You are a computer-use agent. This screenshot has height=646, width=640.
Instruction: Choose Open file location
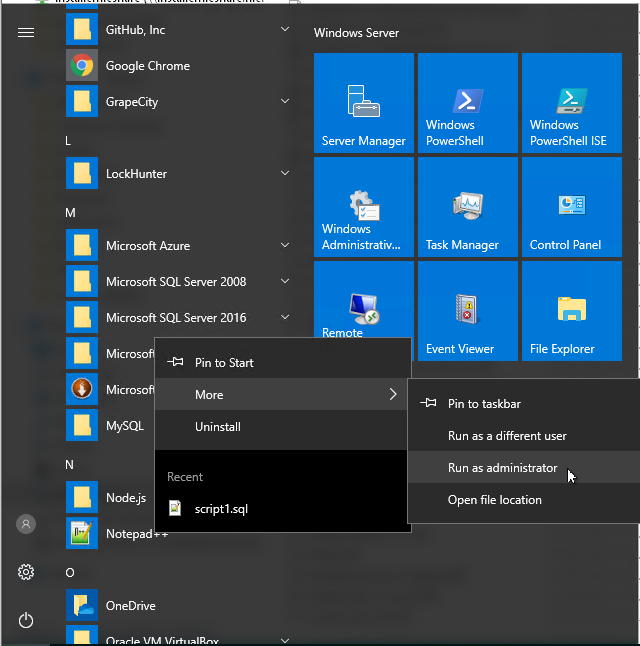[524, 500]
